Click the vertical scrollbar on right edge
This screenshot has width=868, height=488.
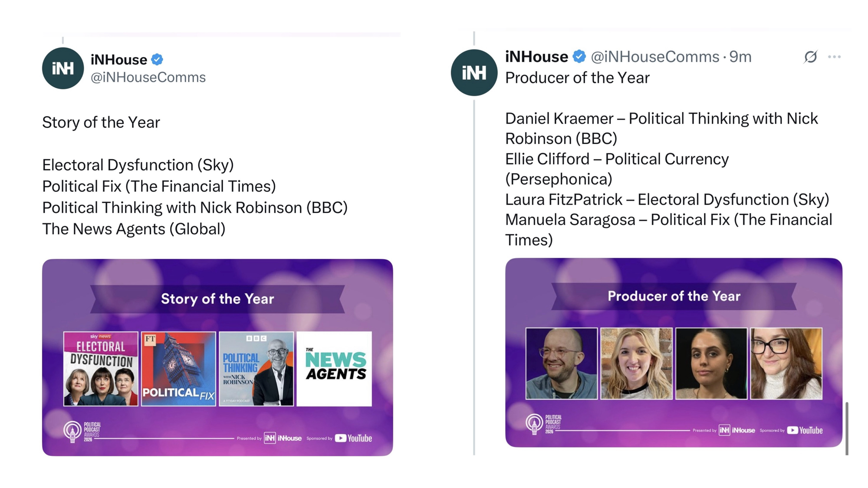click(x=847, y=428)
